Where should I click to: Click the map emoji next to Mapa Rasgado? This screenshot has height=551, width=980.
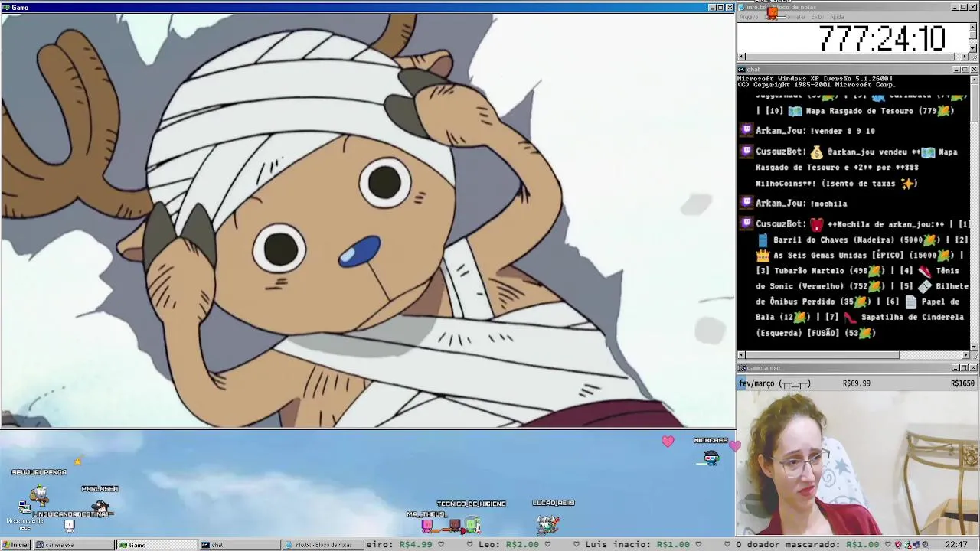coord(795,111)
